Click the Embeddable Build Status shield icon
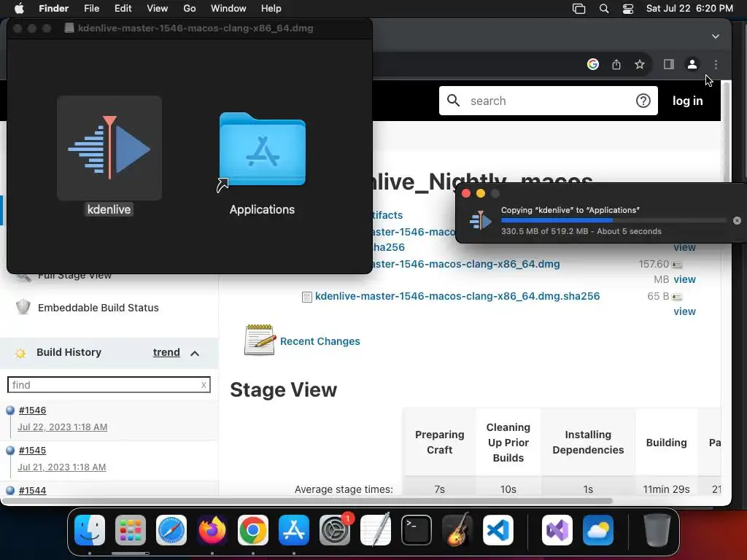Image resolution: width=747 pixels, height=560 pixels. pos(23,307)
